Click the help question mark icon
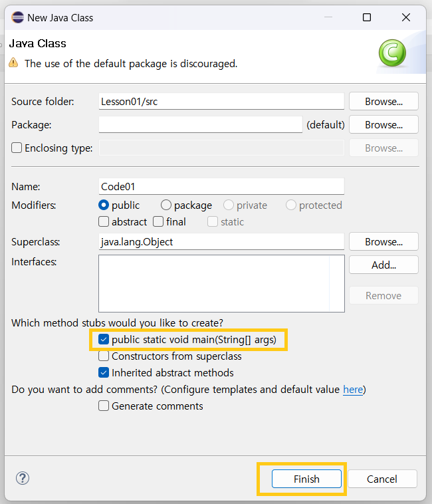The image size is (432, 504). [x=23, y=478]
